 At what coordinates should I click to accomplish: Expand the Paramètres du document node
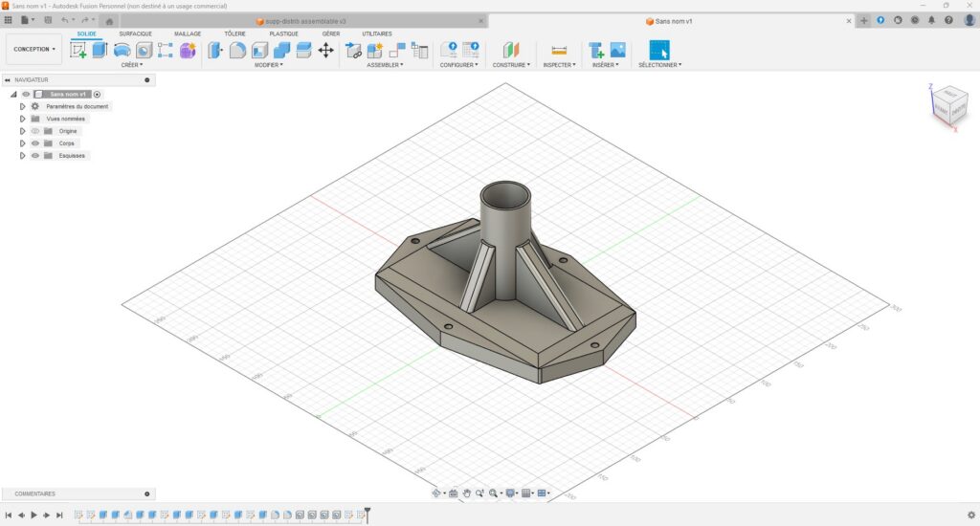22,106
